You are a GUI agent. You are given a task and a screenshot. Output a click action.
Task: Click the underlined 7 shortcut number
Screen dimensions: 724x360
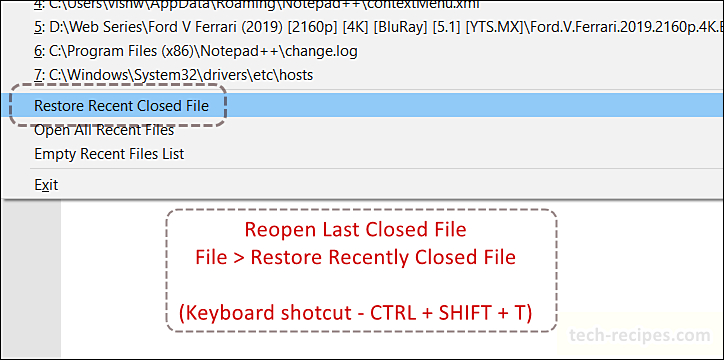click(x=38, y=75)
